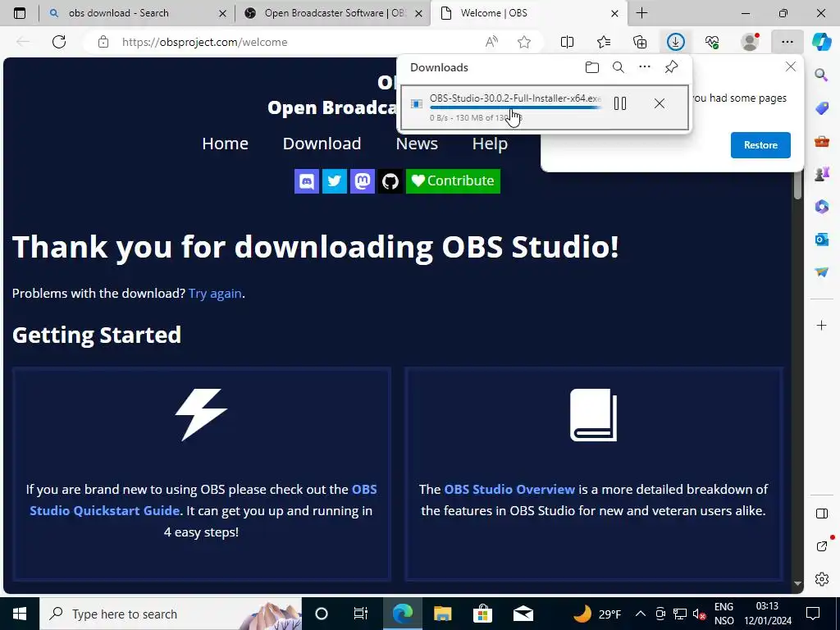Click the book overview icon
This screenshot has height=630, width=840.
594,414
